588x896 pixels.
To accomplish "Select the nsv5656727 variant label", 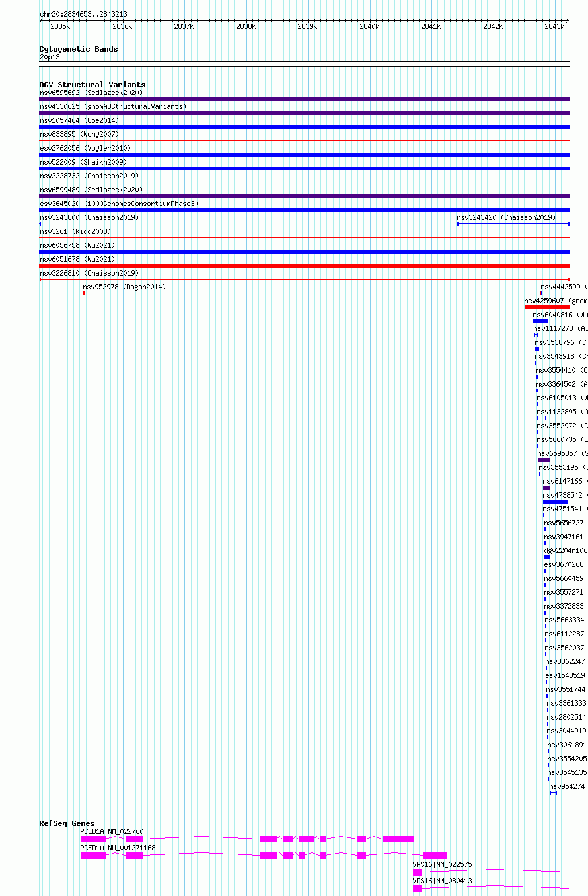I will tap(564, 523).
